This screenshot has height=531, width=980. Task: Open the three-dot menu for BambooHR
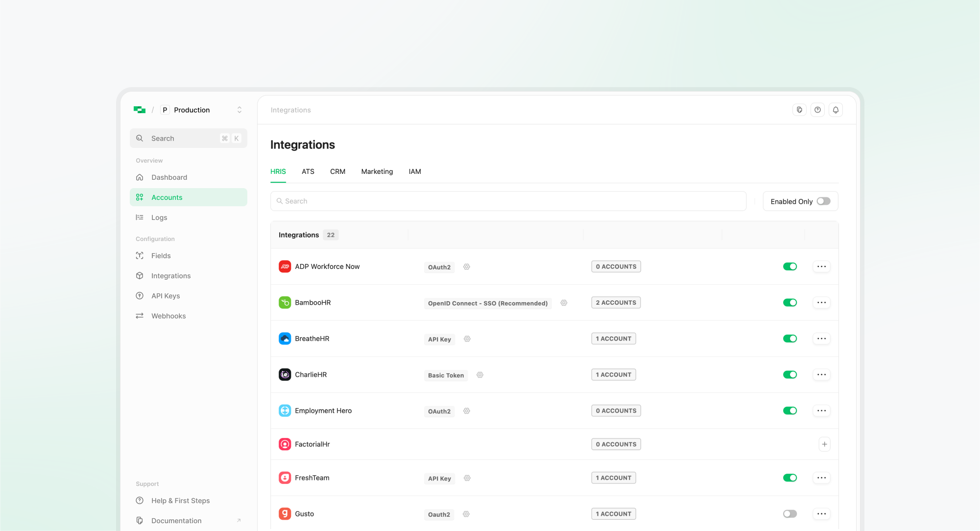[821, 302]
